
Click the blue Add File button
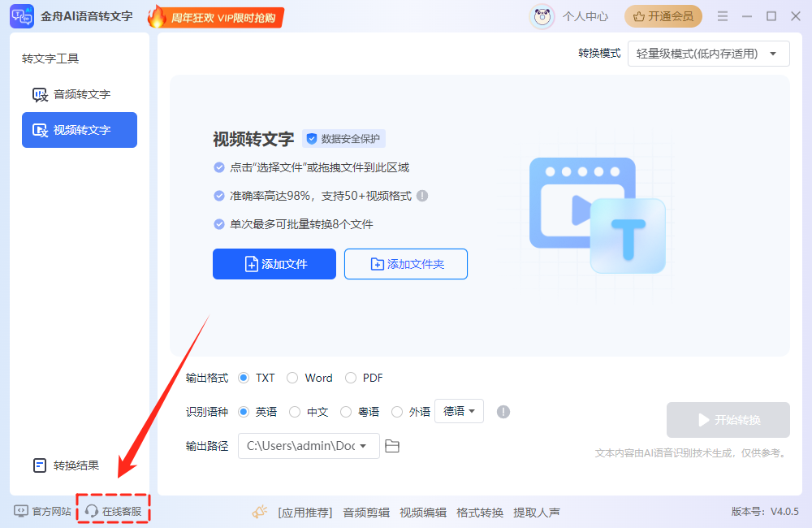pos(274,264)
